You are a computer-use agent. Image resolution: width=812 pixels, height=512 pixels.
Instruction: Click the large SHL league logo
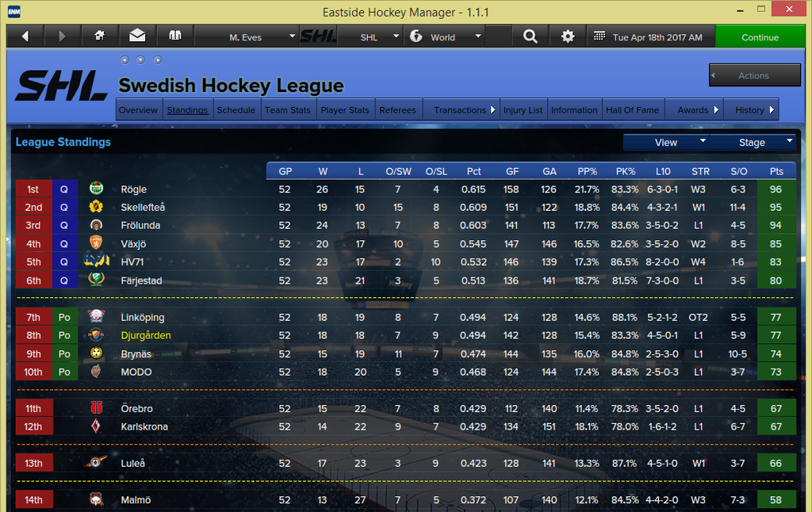pos(61,86)
